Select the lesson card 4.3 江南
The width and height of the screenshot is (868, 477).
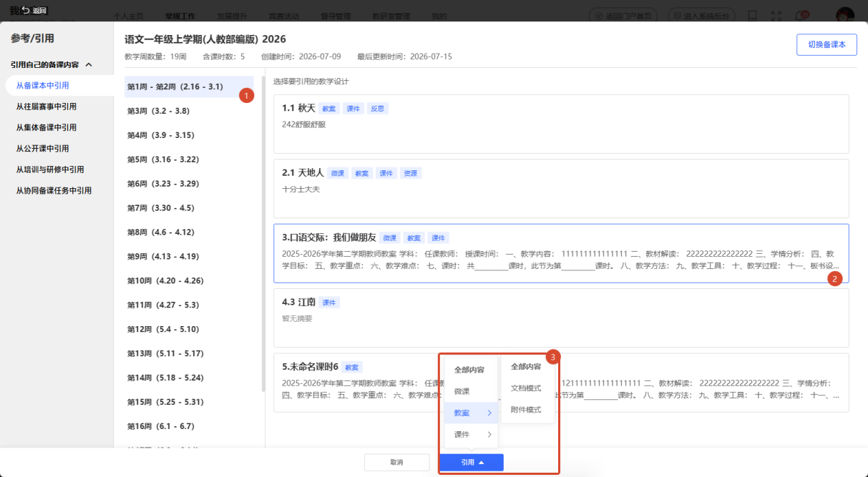click(561, 318)
